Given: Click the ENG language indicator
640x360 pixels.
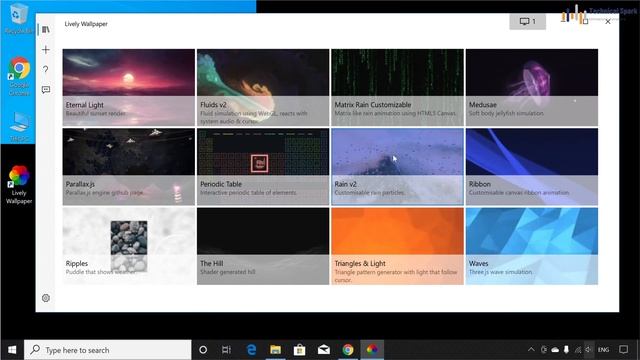Looking at the screenshot, I should 603,350.
